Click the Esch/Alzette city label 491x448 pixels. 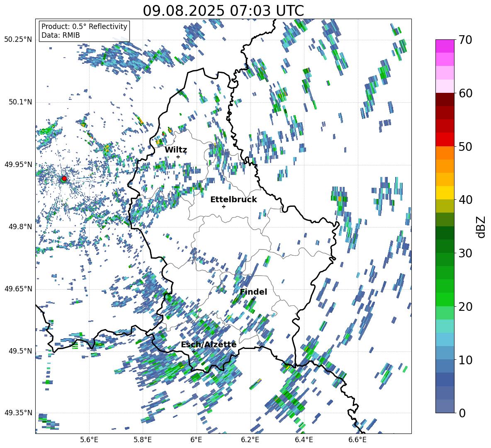pos(209,345)
